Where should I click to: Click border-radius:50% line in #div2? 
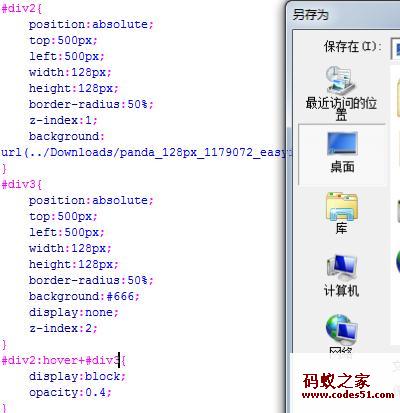pyautogui.click(x=91, y=104)
